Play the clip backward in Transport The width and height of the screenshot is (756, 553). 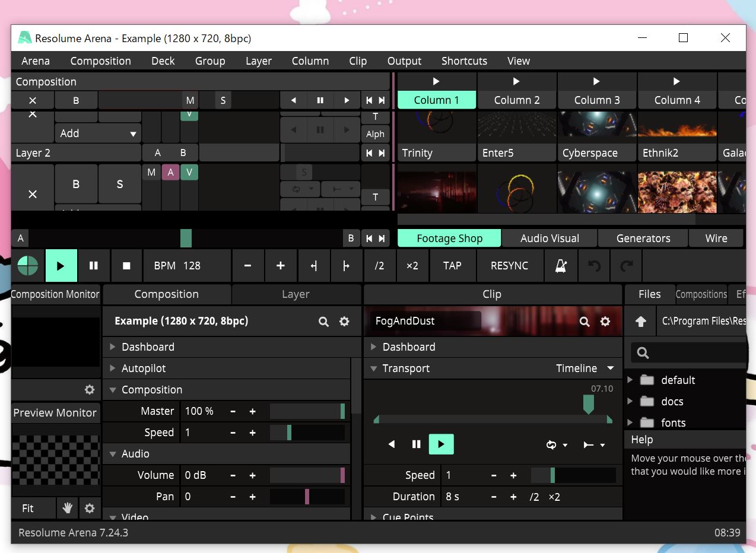(392, 444)
